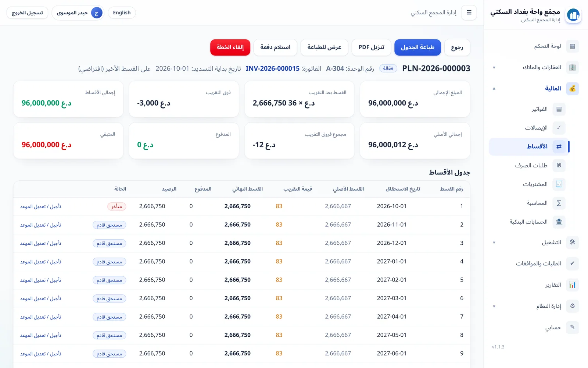Open invoice link INV-2026-000015
The height and width of the screenshot is (368, 588).
point(273,68)
